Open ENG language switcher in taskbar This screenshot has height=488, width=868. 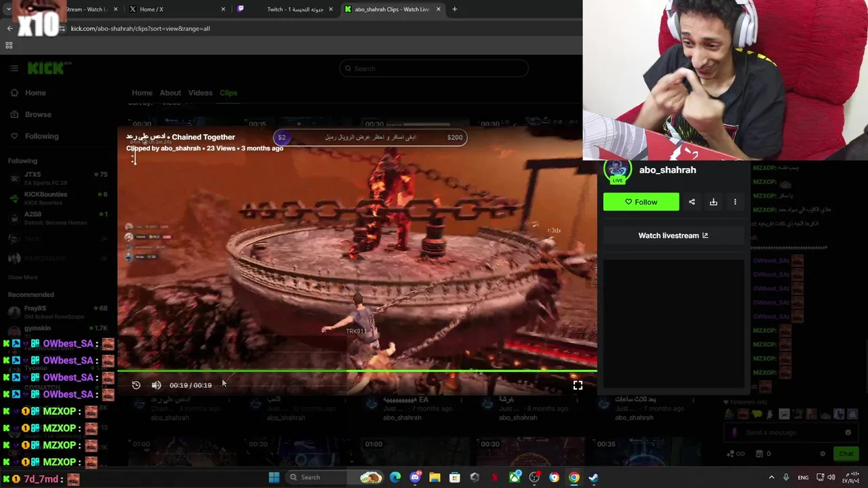803,477
